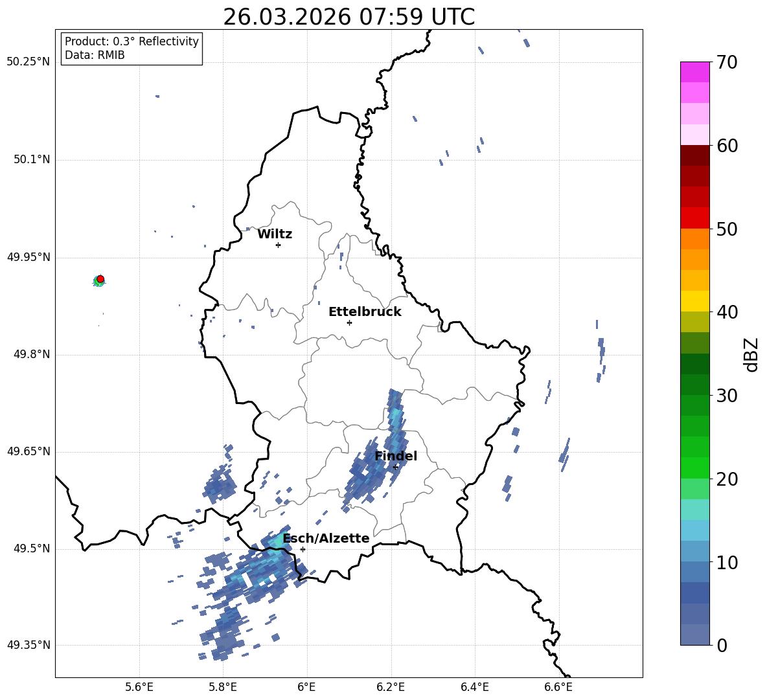Click the yellow 40 dBZ colorbar swatch
This screenshot has width=767, height=700.
coord(694,301)
